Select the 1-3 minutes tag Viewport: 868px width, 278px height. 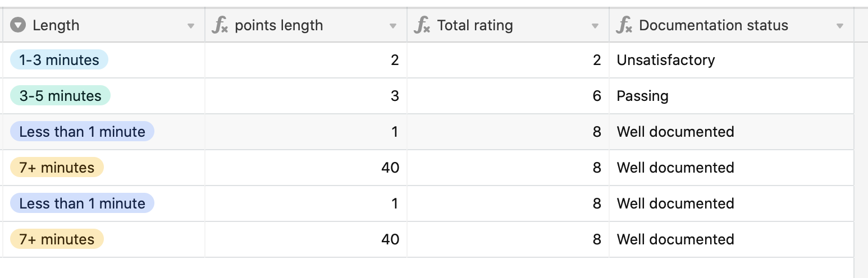59,60
